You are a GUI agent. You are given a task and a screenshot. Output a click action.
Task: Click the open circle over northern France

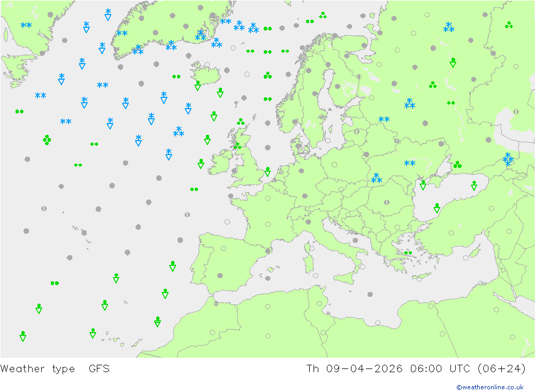coord(268,198)
